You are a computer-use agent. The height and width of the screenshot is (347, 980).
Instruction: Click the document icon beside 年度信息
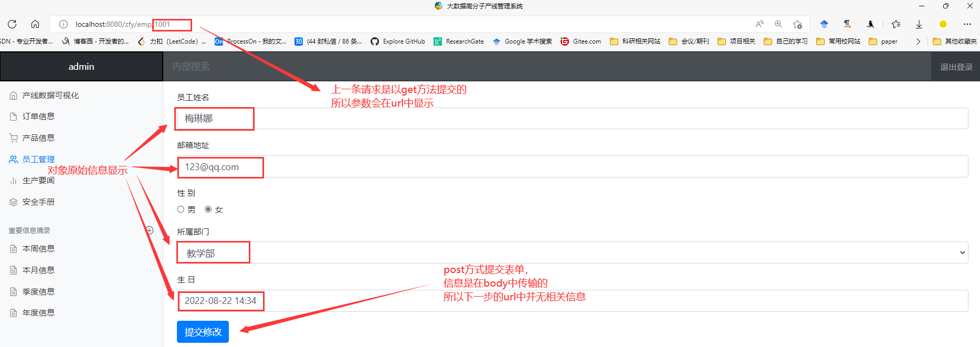click(x=14, y=313)
